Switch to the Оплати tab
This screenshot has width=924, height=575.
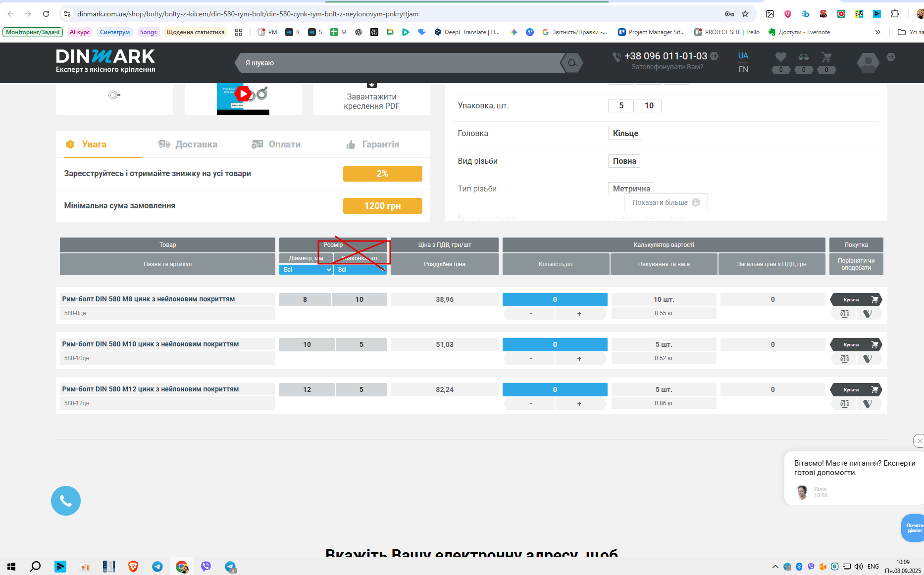pos(276,144)
